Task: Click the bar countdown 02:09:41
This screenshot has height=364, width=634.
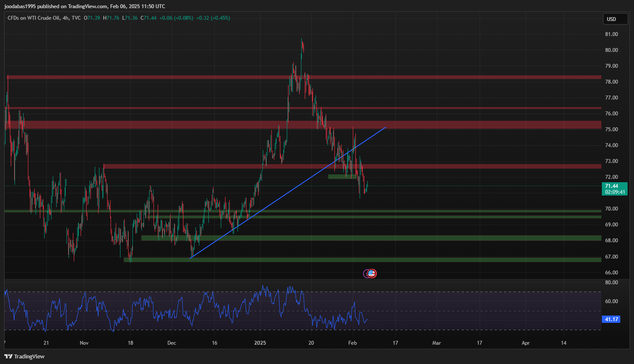Action: click(x=615, y=192)
